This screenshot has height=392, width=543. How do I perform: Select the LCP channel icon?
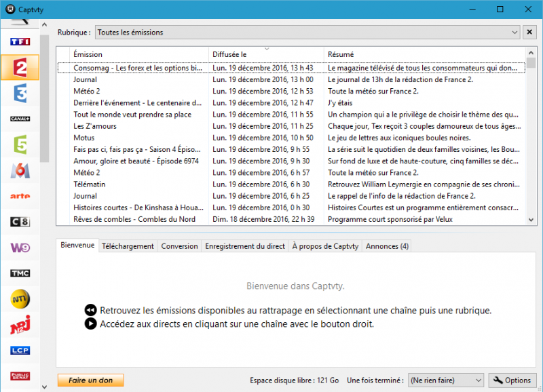(x=20, y=350)
